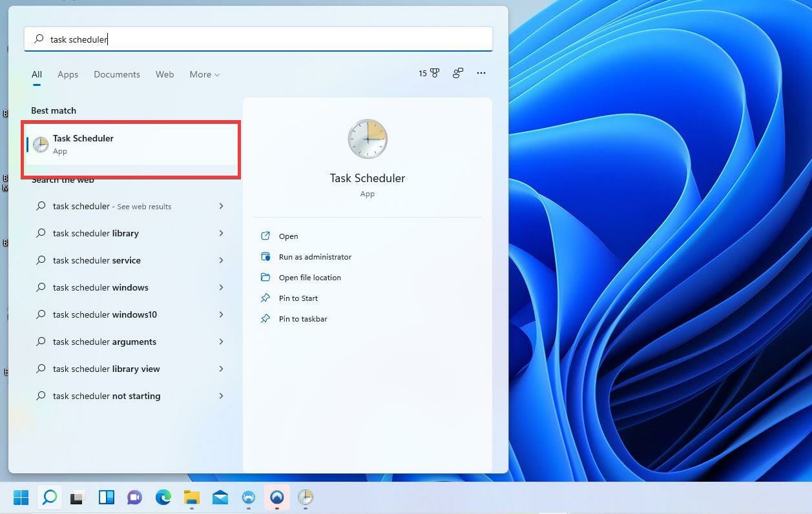Open the Task Scheduler best match result

point(131,145)
